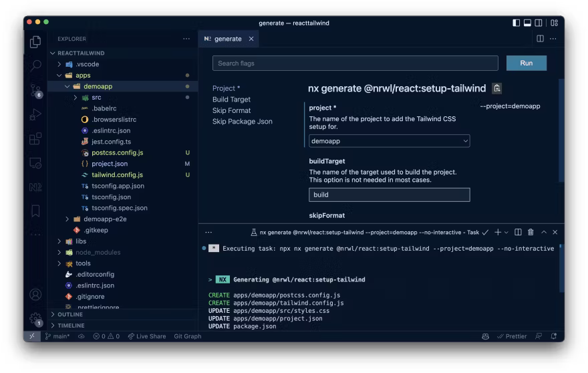Close the generate tab
Viewport: 588px width, 373px height.
pyautogui.click(x=251, y=39)
